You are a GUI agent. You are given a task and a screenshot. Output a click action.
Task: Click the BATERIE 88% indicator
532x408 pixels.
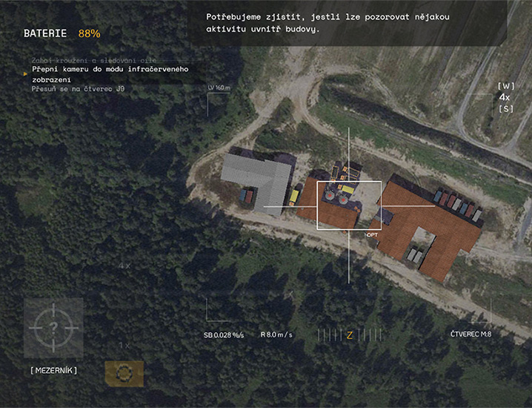coord(62,33)
